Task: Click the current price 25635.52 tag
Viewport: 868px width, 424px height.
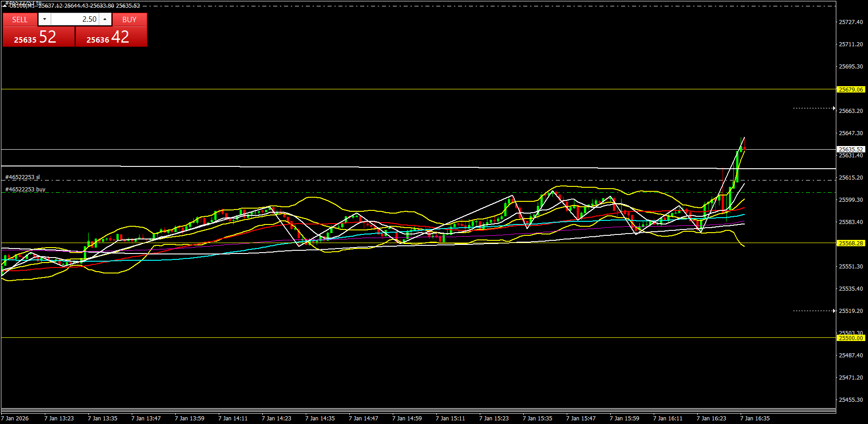Action: (851, 149)
